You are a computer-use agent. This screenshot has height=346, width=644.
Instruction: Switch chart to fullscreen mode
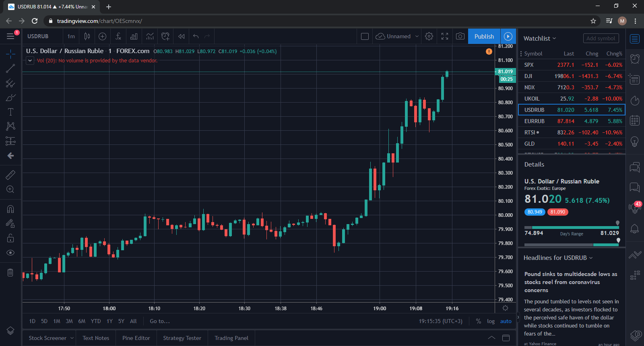(445, 36)
